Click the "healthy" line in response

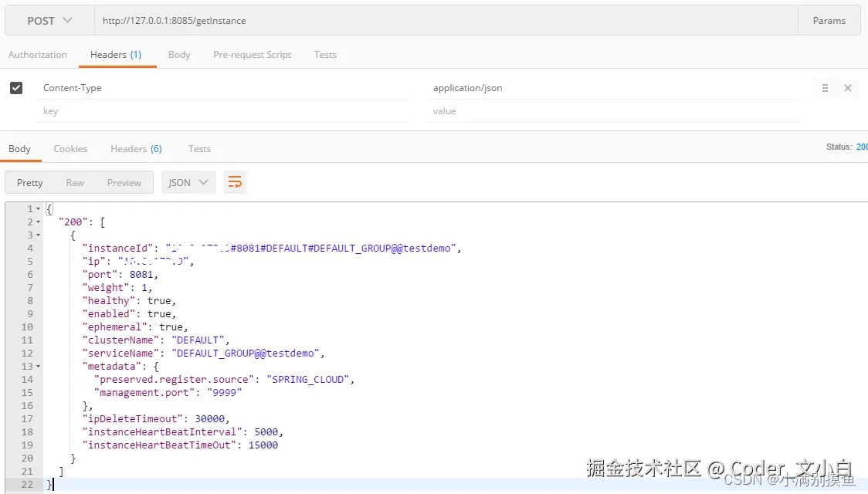coord(129,301)
